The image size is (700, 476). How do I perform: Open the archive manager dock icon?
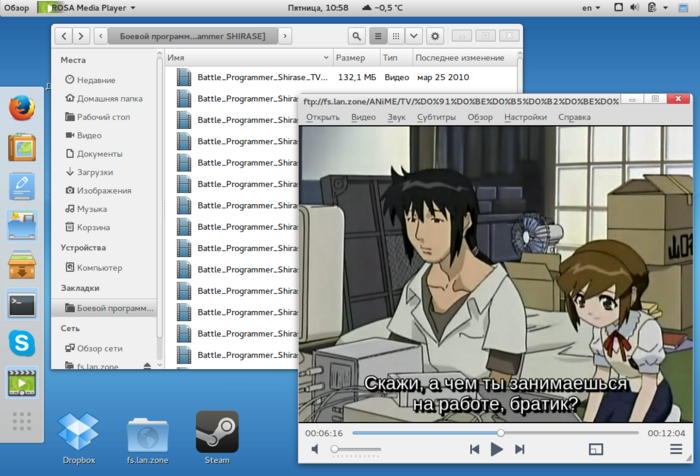tap(22, 265)
